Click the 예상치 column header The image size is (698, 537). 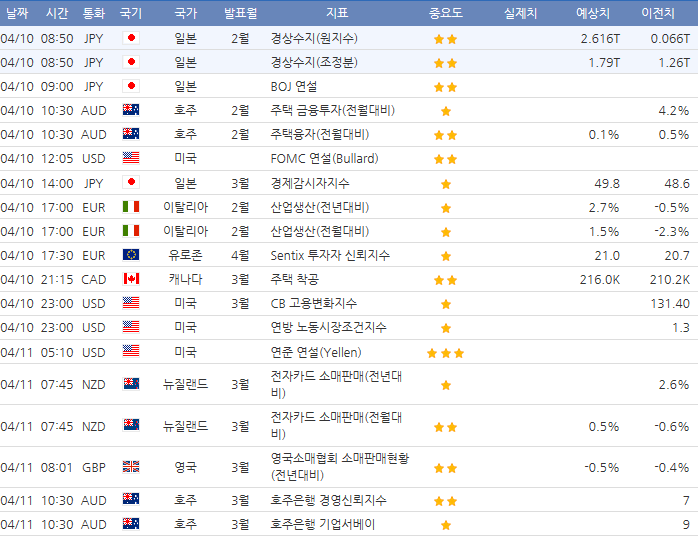point(593,13)
